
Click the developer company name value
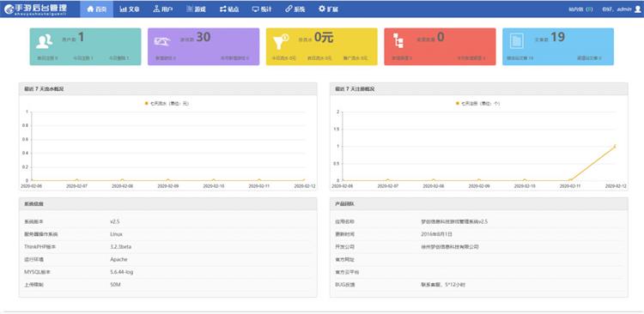(450, 247)
